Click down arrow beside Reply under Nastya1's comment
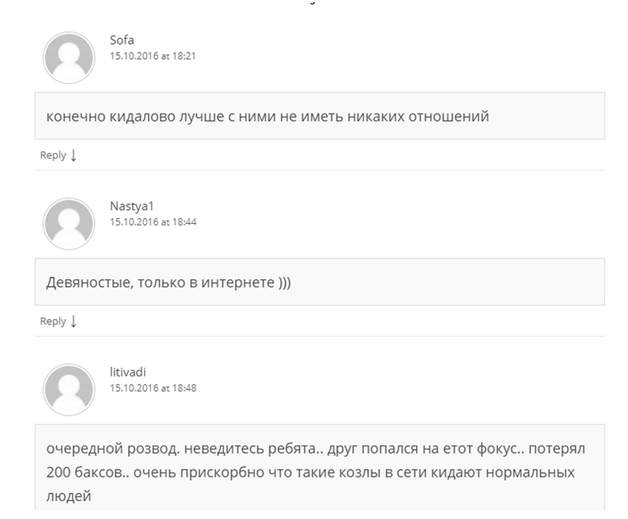The width and height of the screenshot is (628, 519). (x=74, y=321)
